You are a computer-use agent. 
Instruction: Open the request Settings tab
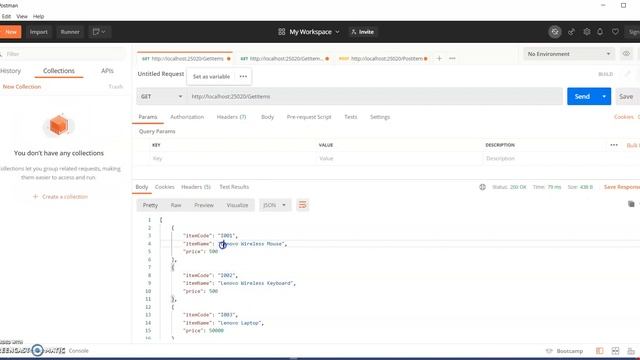pyautogui.click(x=380, y=117)
